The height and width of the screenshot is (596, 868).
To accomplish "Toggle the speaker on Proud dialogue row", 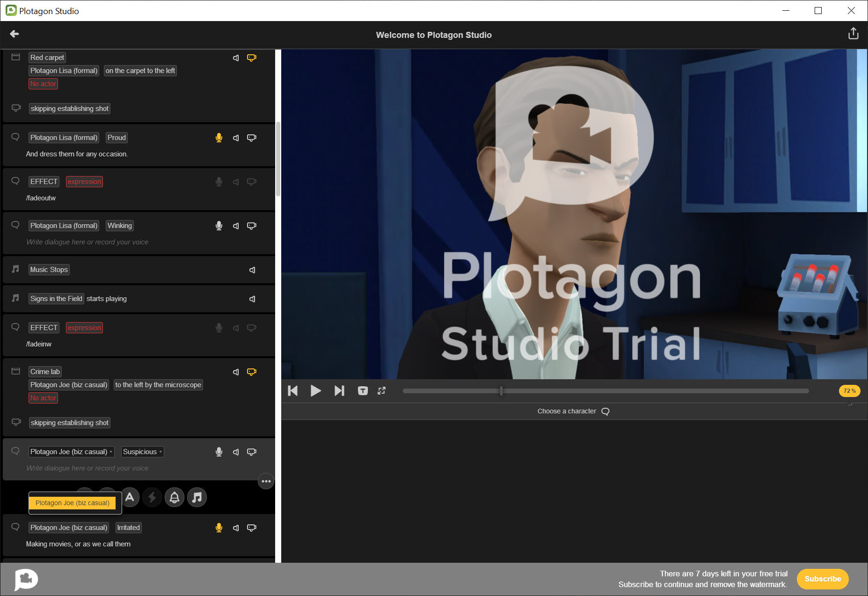I will pos(236,138).
